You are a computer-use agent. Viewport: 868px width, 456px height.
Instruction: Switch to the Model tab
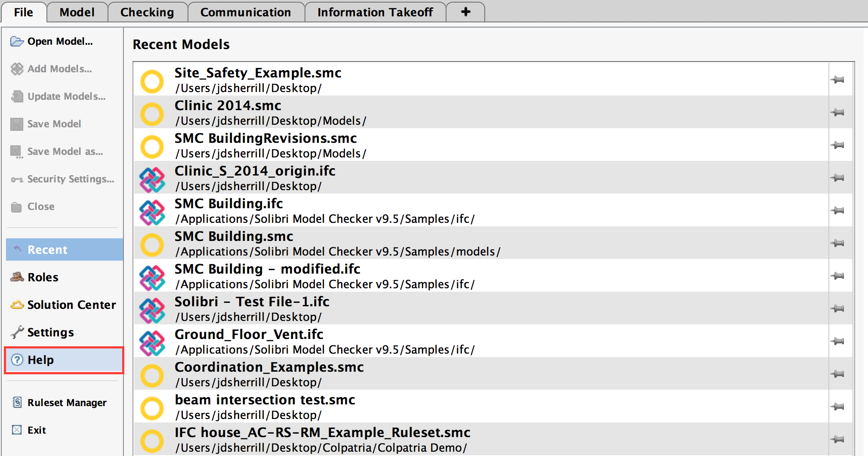[x=77, y=12]
